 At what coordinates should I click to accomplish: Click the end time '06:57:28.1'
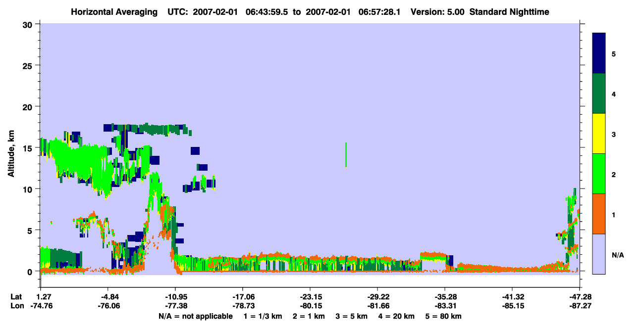coord(380,12)
